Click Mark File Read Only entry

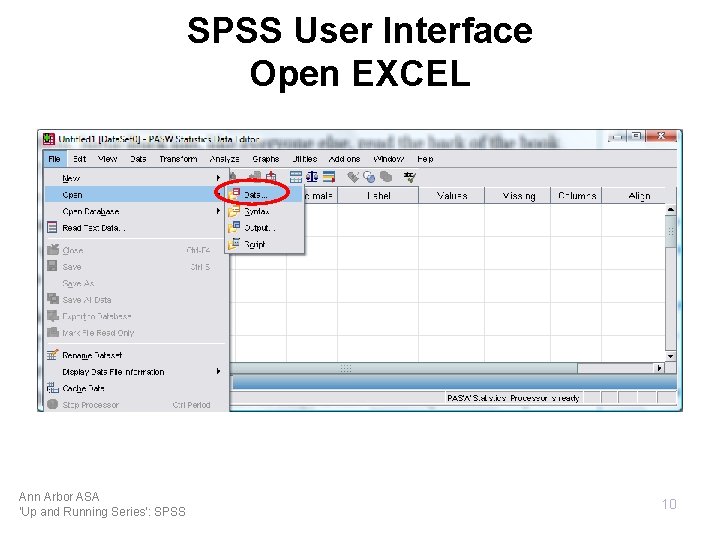click(x=133, y=333)
